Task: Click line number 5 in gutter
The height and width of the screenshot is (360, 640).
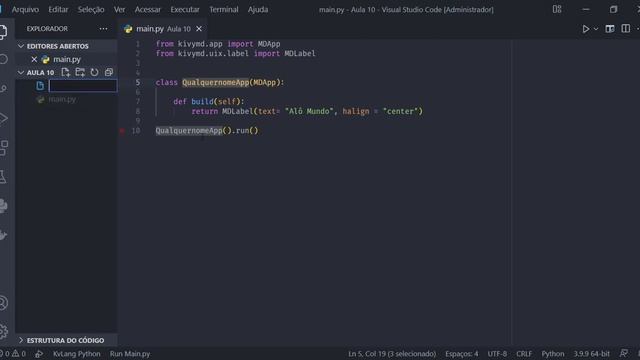Action: click(138, 82)
